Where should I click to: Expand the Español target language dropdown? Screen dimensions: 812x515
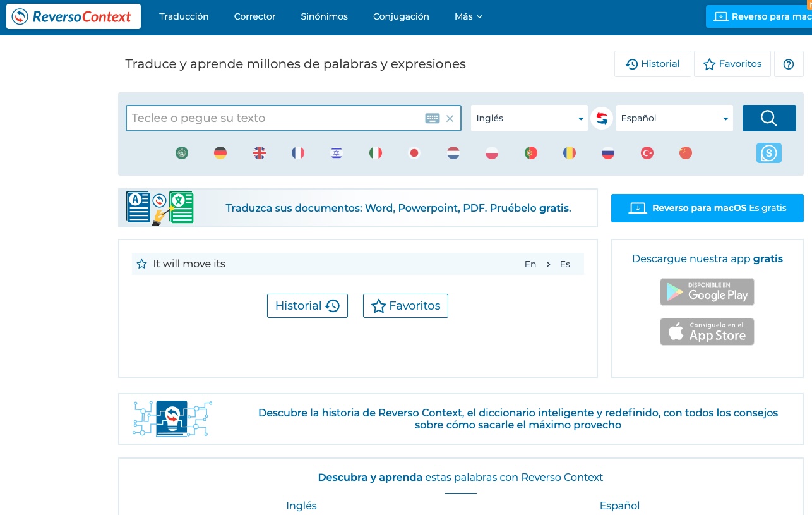(674, 118)
